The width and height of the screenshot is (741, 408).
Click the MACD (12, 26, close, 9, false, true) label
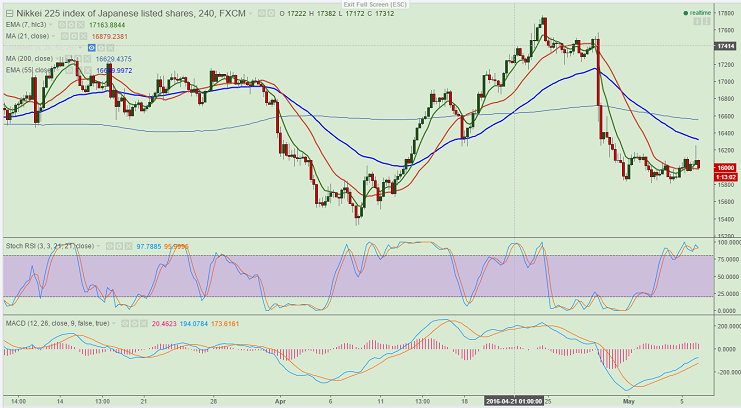(58, 323)
